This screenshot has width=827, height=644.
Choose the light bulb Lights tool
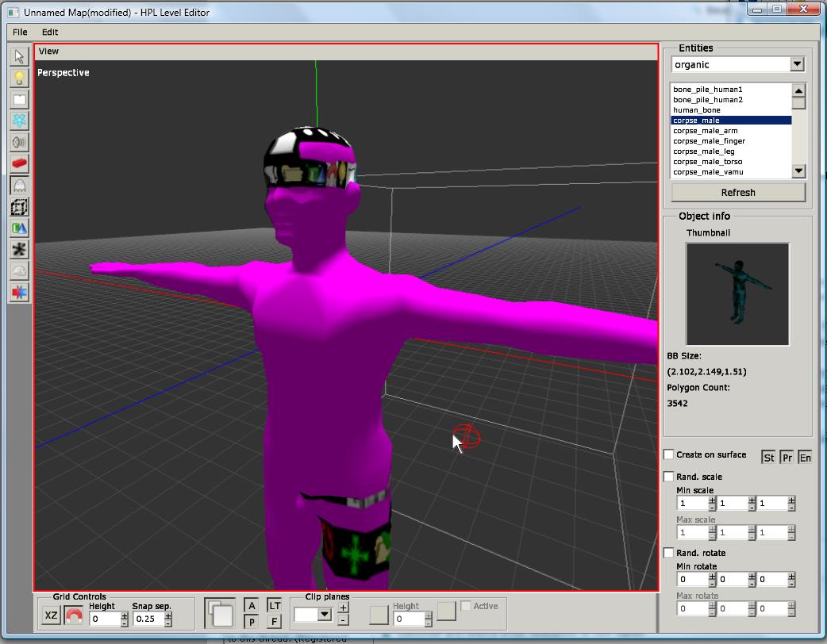point(19,78)
